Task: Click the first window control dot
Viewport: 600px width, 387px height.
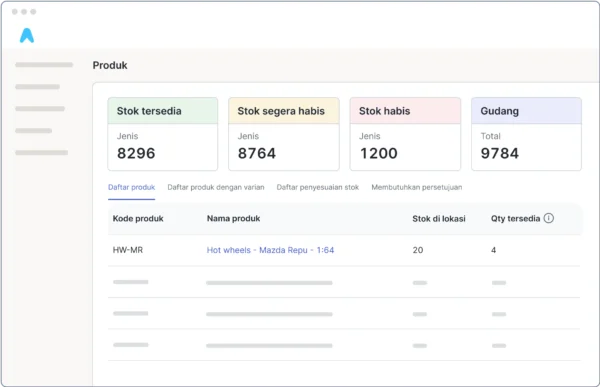Action: [15, 12]
